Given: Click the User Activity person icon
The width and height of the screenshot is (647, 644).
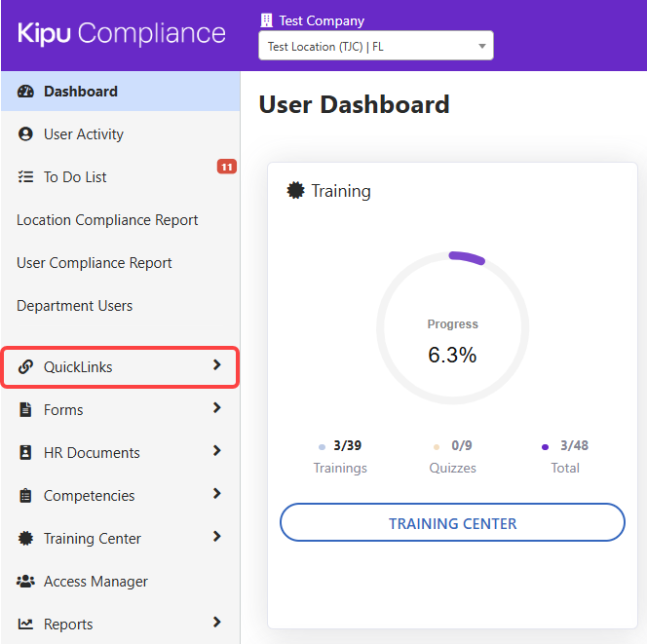Looking at the screenshot, I should (26, 134).
